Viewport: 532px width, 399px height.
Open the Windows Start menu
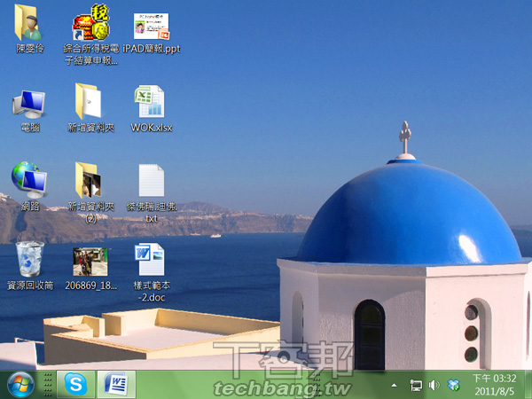[x=20, y=385]
